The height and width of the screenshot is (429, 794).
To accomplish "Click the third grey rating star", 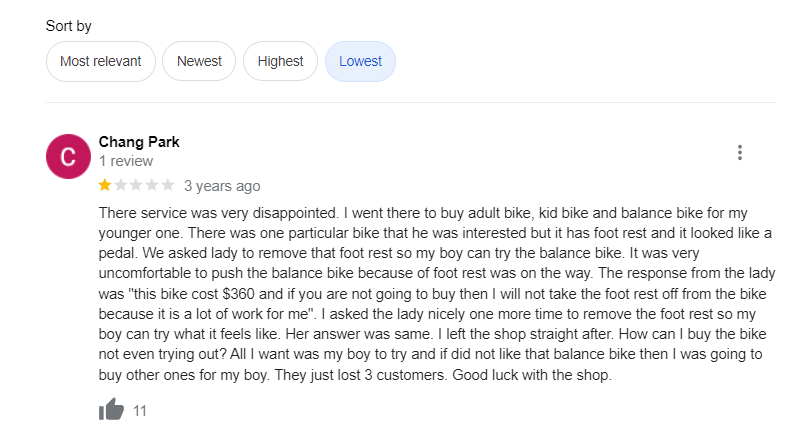I will (137, 185).
